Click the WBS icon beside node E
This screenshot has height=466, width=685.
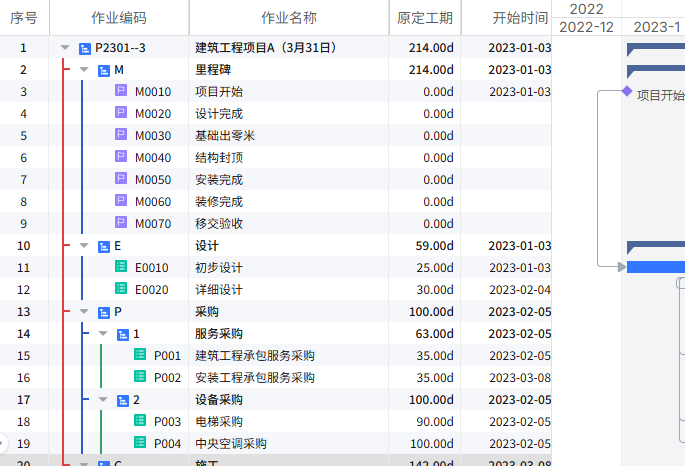point(103,245)
